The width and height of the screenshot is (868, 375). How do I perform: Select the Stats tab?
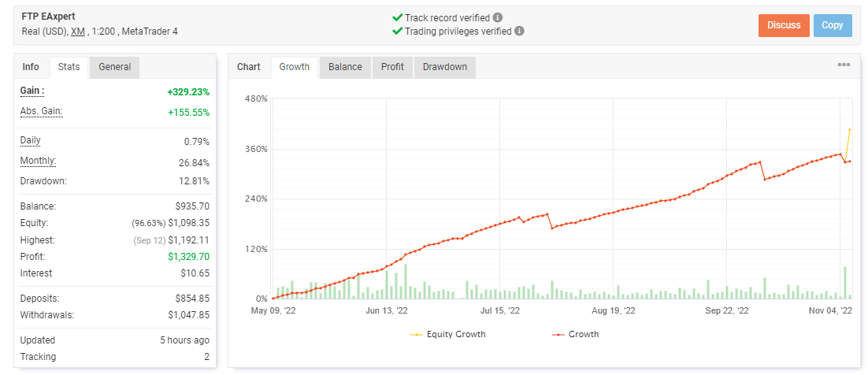click(69, 67)
